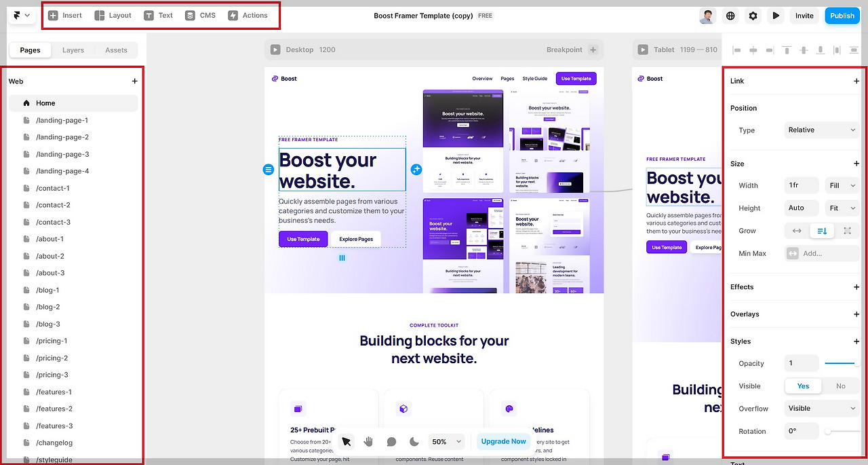Select horizontal Grow option

797,231
